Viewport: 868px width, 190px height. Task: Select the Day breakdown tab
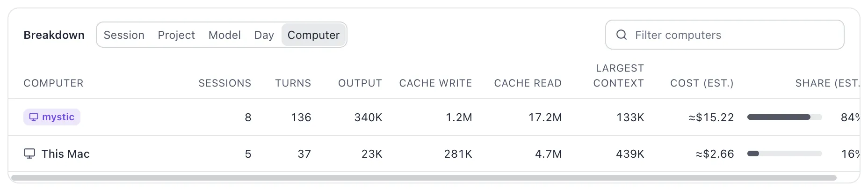pos(264,35)
